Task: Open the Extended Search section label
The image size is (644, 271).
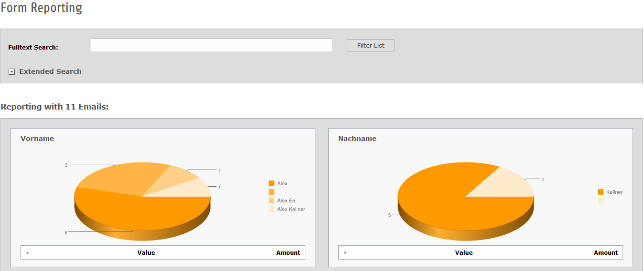Action: click(x=50, y=71)
